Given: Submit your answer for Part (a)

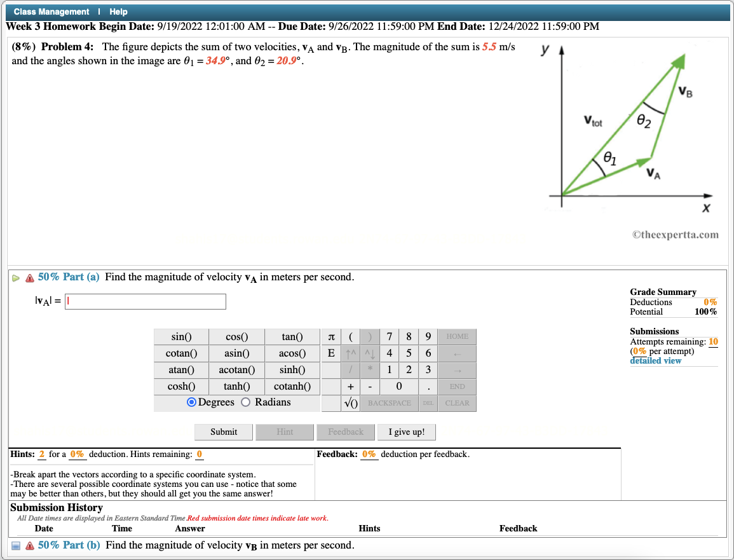Looking at the screenshot, I should pyautogui.click(x=223, y=432).
